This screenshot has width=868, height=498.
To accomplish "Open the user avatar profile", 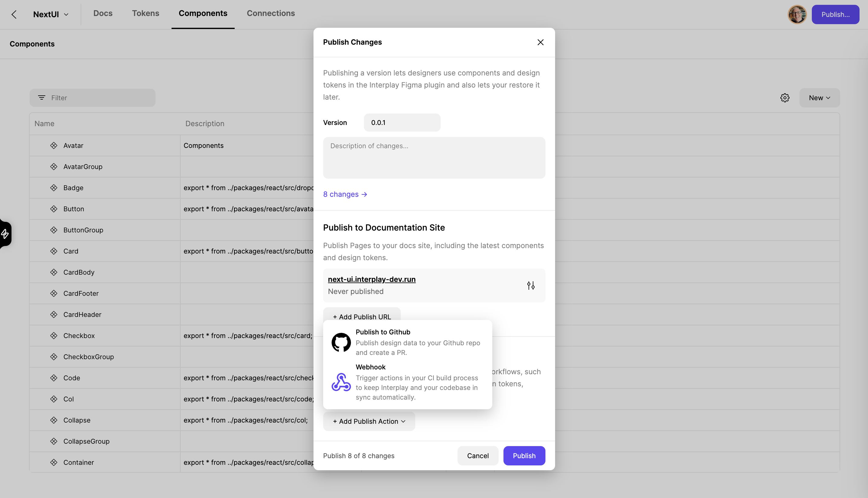I will pyautogui.click(x=797, y=14).
